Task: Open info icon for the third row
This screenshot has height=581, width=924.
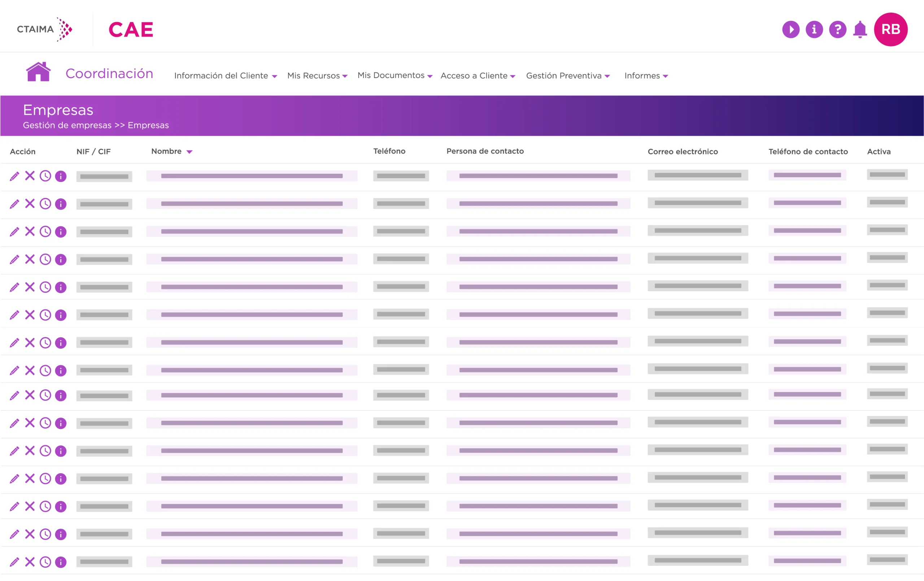Action: pyautogui.click(x=61, y=232)
